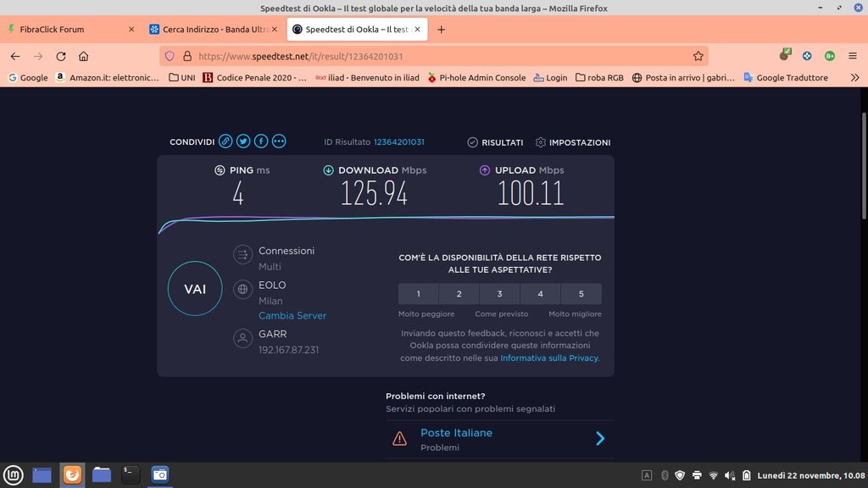Reload the current page
The height and width of the screenshot is (488, 868).
(x=61, y=56)
